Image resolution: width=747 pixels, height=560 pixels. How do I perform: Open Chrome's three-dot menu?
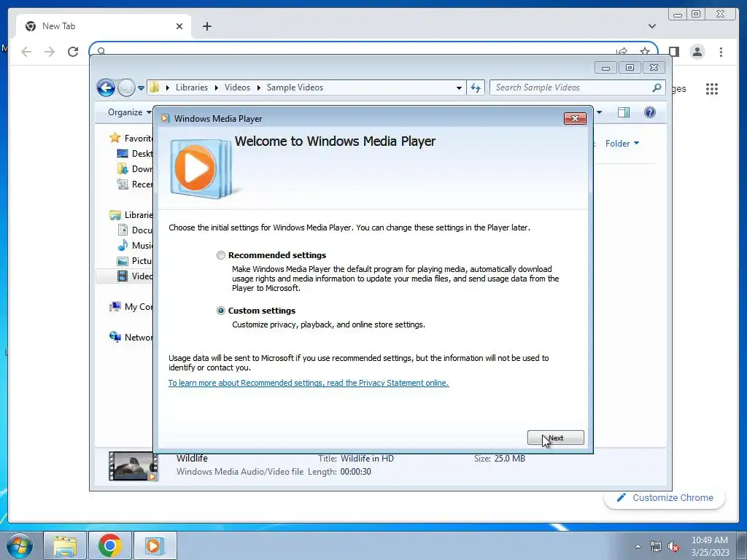[721, 52]
